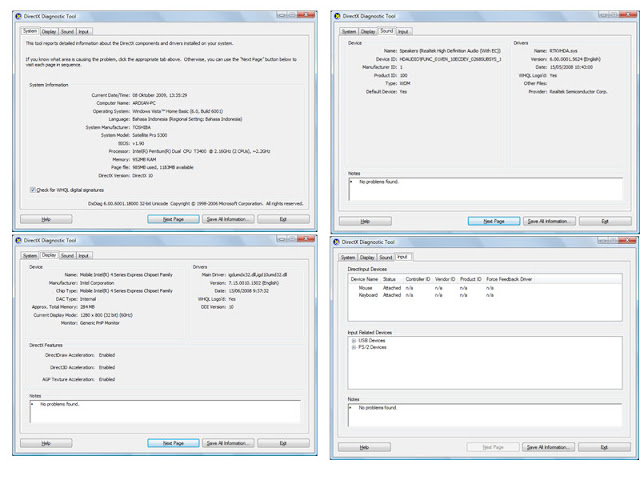Click the 'DirectX 10' version value

coord(142,176)
